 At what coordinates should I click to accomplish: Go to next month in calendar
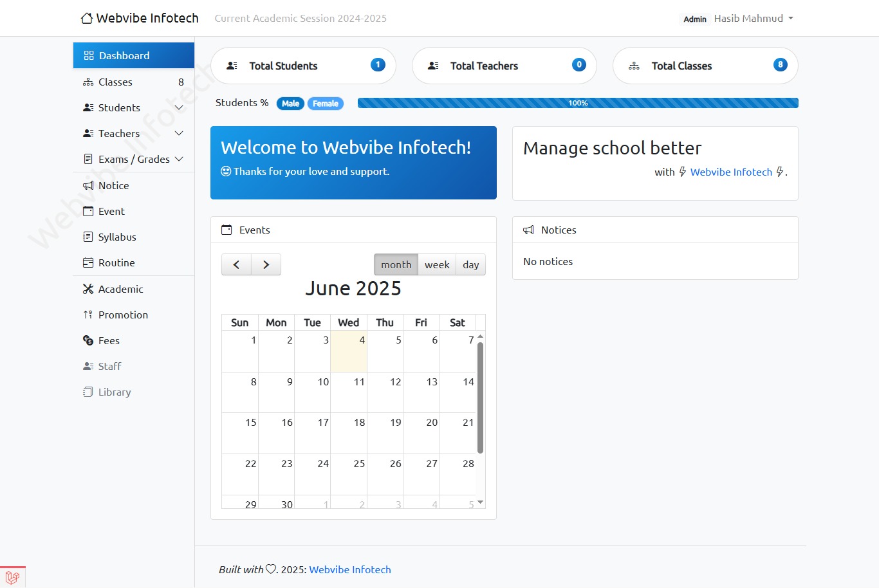pyautogui.click(x=266, y=265)
